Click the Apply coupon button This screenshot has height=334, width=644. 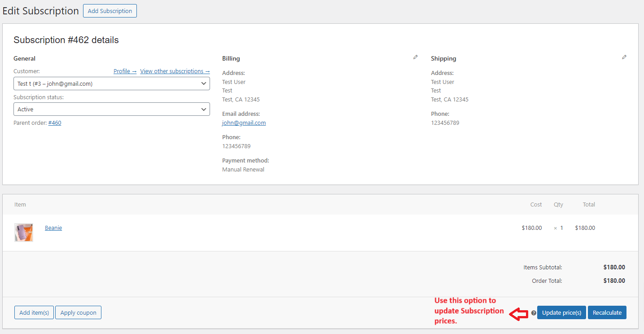click(78, 312)
